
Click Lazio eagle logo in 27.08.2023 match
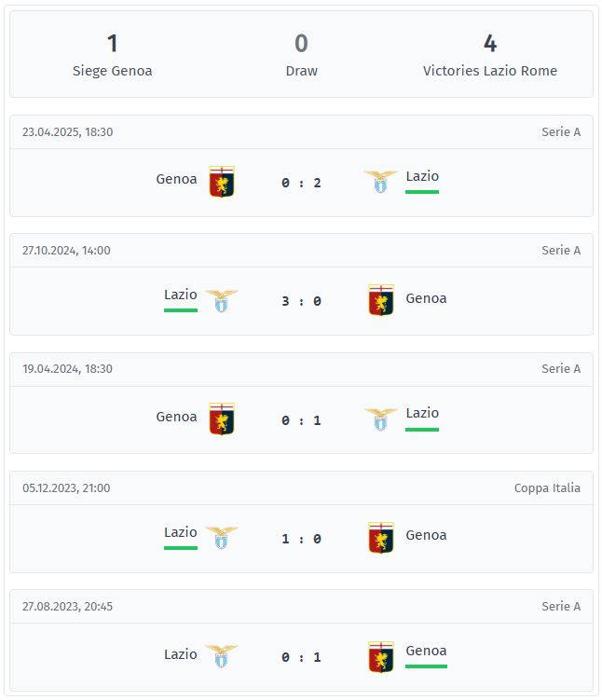[x=222, y=655]
